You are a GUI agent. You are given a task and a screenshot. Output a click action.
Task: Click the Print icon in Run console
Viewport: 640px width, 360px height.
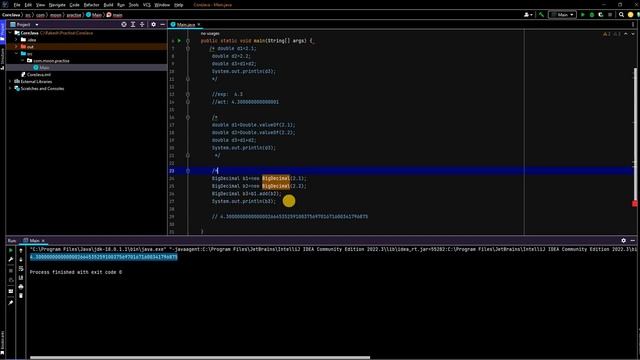tap(21, 287)
